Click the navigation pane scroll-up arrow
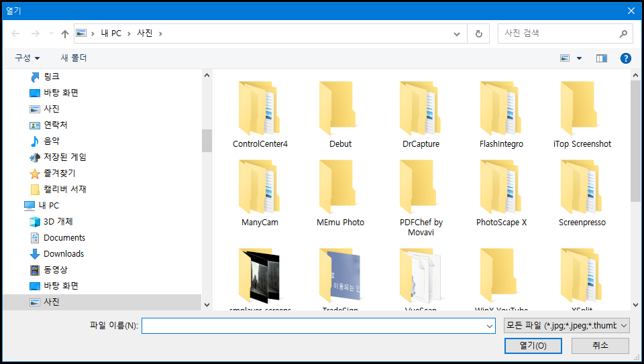Viewport: 644px width, 364px height. coord(207,75)
